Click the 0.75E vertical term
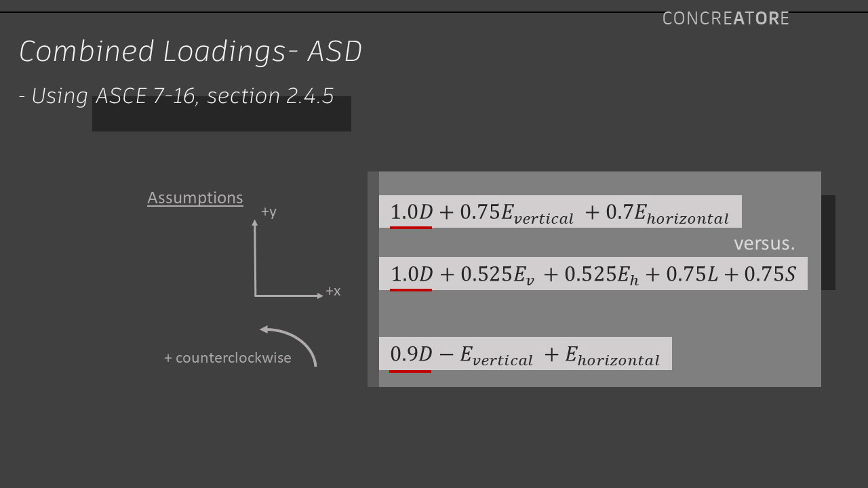The height and width of the screenshot is (488, 868). [517, 213]
